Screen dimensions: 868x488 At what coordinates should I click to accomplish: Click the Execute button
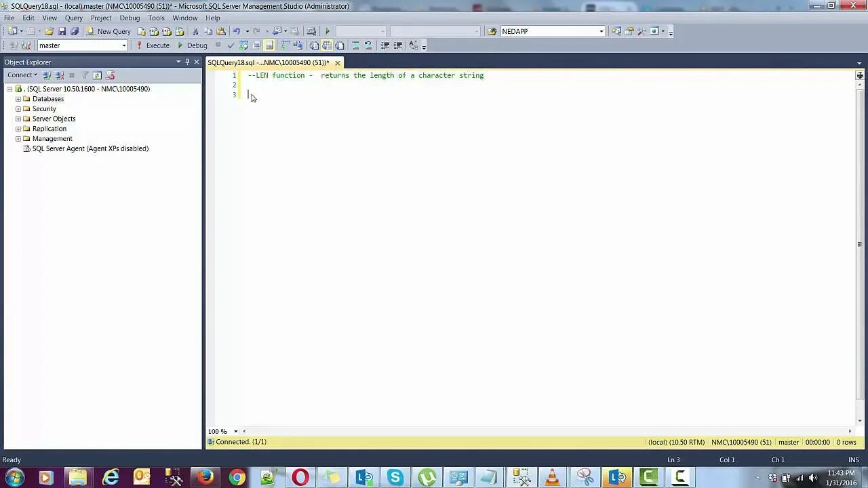pos(153,45)
